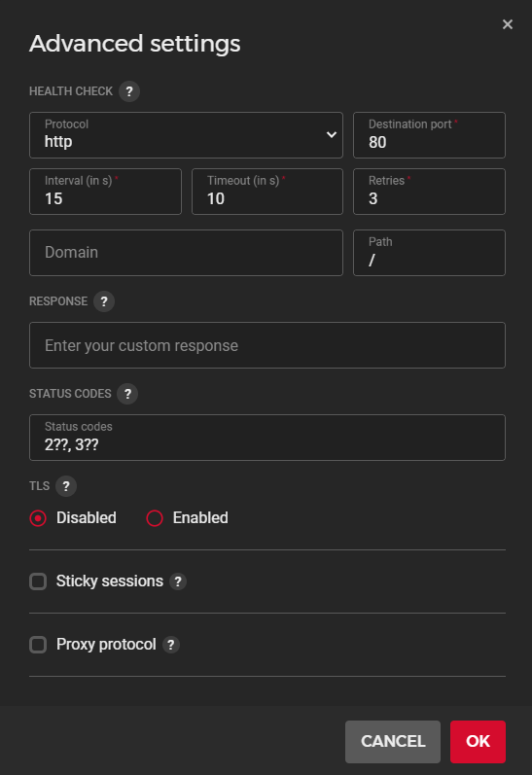Image resolution: width=532 pixels, height=775 pixels.
Task: Select the Retries input field
Action: (x=429, y=192)
